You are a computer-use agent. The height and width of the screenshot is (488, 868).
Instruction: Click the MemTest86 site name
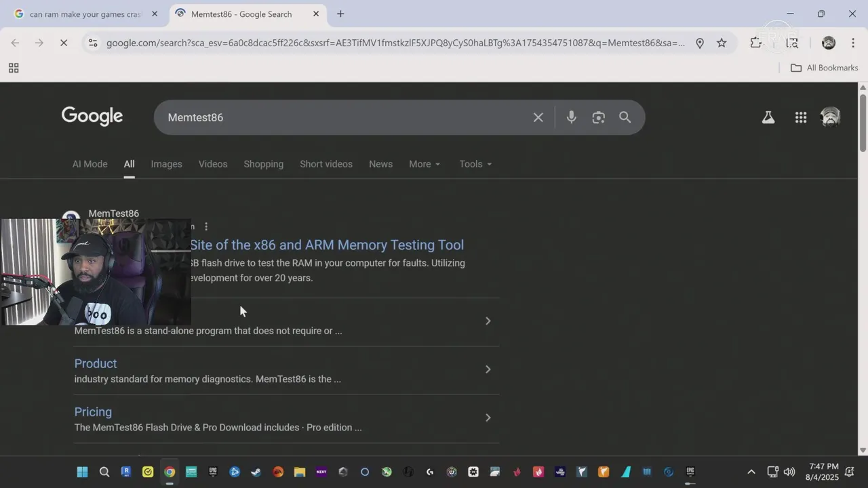coord(114,213)
